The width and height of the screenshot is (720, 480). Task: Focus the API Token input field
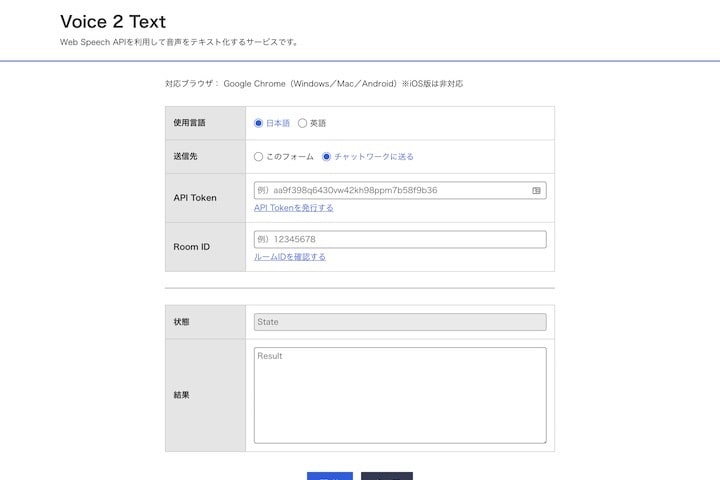400,191
